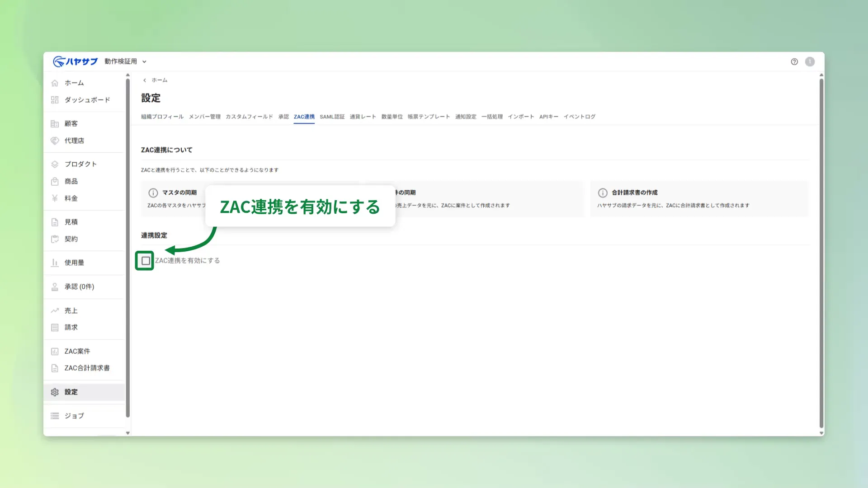This screenshot has width=868, height=488.
Task: Switch to the APIキー tab
Action: coord(549,117)
